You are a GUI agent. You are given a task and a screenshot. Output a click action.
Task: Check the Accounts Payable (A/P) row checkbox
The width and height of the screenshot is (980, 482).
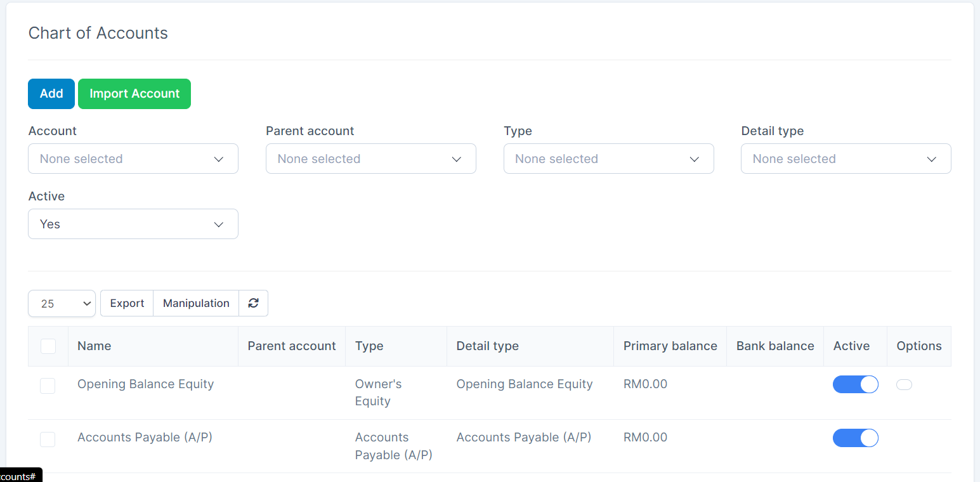[x=48, y=439]
